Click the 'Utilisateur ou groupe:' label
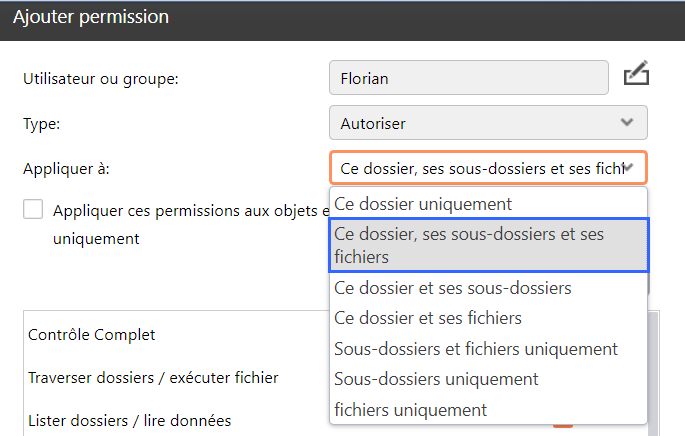 pos(100,78)
